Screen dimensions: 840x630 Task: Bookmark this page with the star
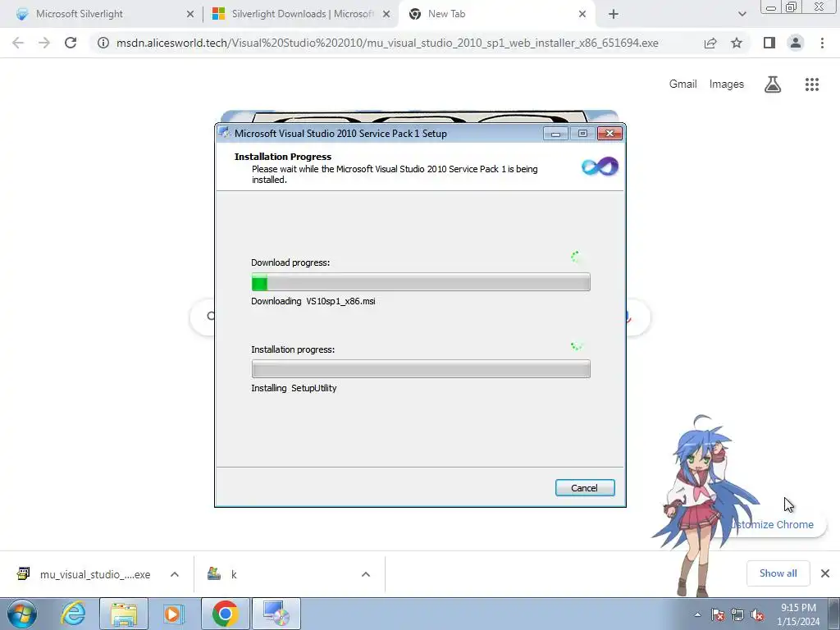pyautogui.click(x=737, y=43)
